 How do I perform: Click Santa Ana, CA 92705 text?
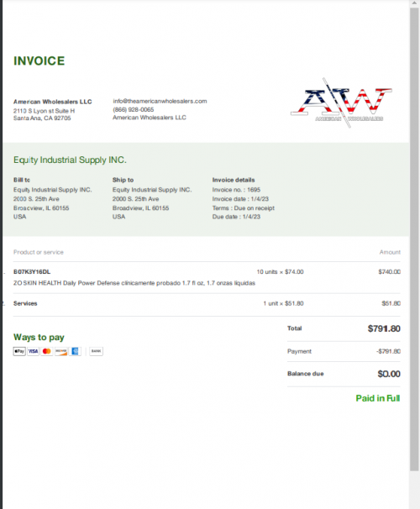coord(42,118)
